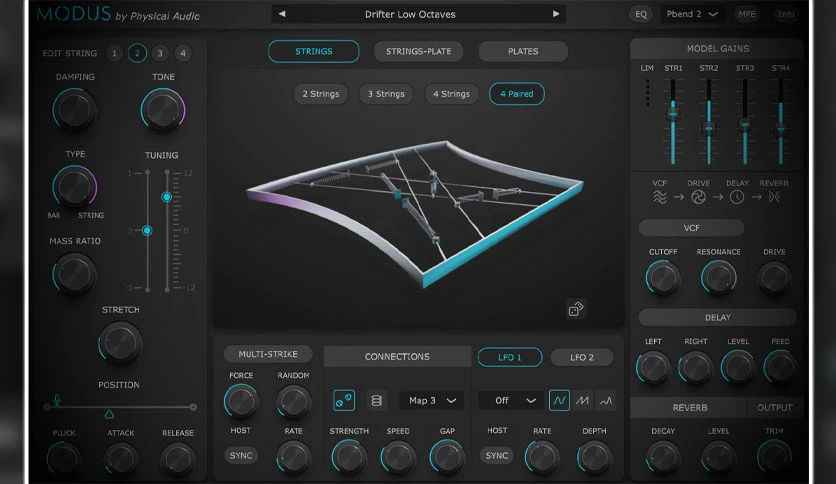The image size is (836, 484).
Task: Click the STR2 gain fader
Action: 709,128
